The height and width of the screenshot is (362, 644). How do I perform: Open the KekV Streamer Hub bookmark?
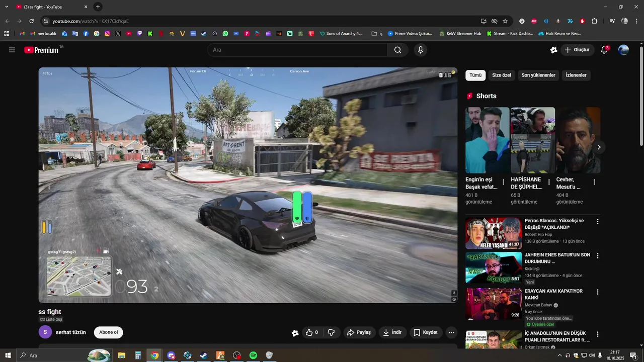(x=460, y=34)
